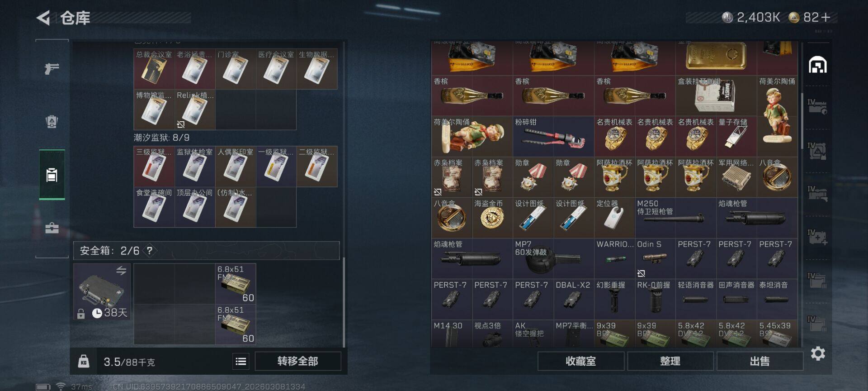Image resolution: width=868 pixels, height=391 pixels.
Task: Select the backpack sidebar tab
Action: pos(52,175)
